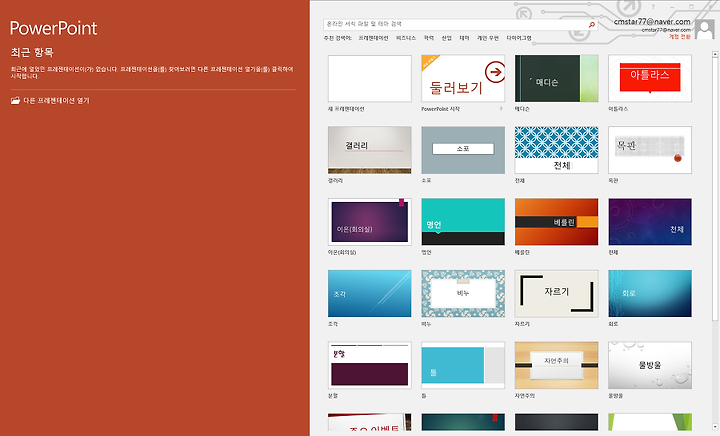Image resolution: width=720 pixels, height=436 pixels.
Task: Click scrollbar down arrow of template list
Action: click(715, 427)
